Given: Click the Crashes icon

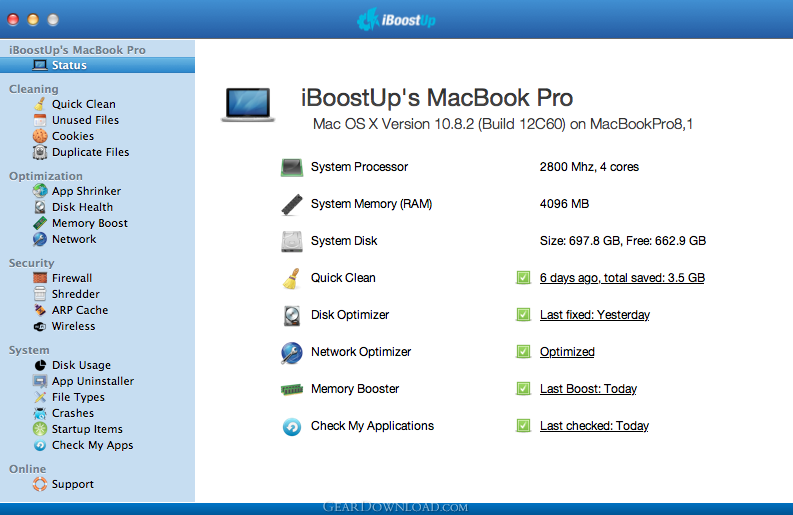Looking at the screenshot, I should tap(40, 413).
